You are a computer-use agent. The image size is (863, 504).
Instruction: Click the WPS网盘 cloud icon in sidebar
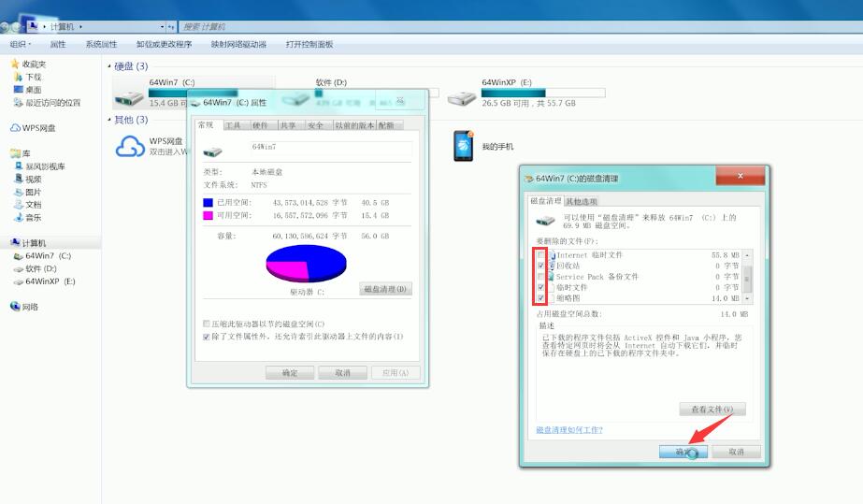[x=15, y=128]
